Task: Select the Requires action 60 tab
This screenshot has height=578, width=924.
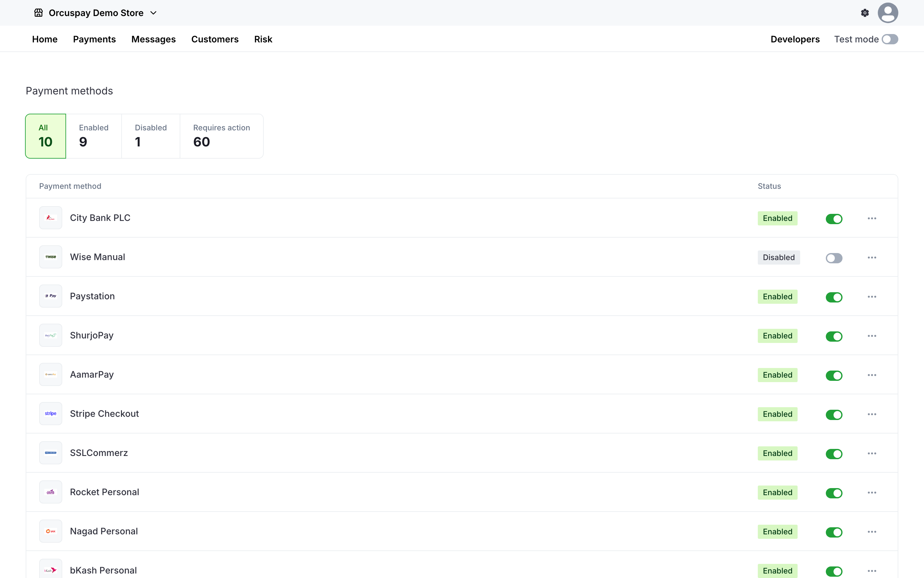Action: (x=221, y=136)
